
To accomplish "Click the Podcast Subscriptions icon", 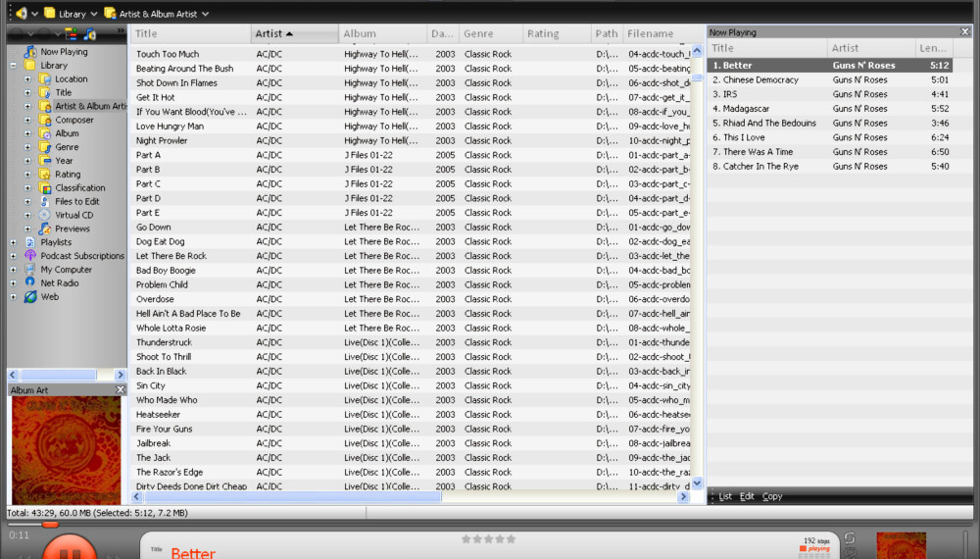I will click(30, 256).
